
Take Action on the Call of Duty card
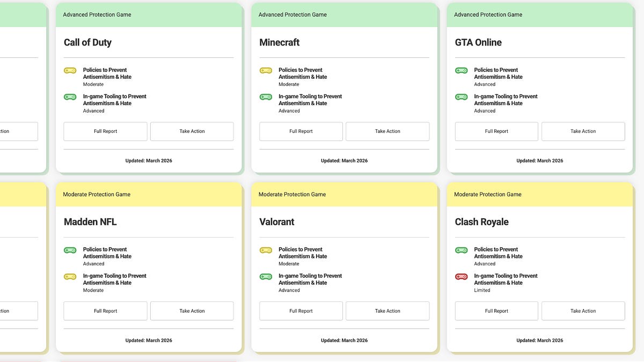(192, 131)
